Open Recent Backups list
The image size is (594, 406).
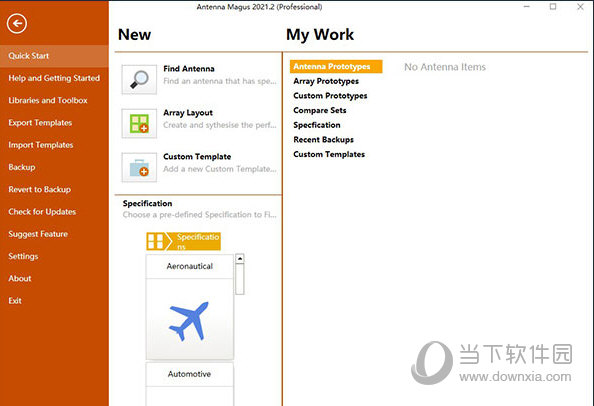pyautogui.click(x=323, y=140)
